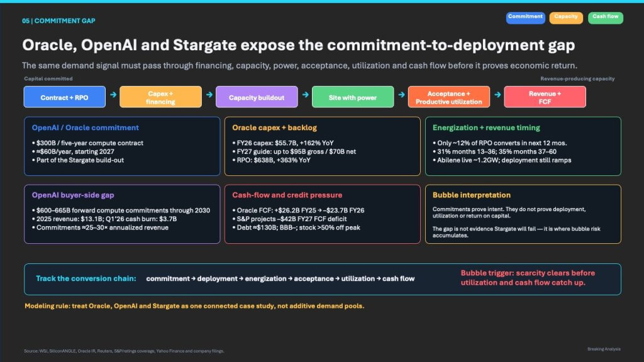Click 'Abilene live ~1.2GW' bullet
Screen dimensions: 644x362
pyautogui.click(x=502, y=160)
